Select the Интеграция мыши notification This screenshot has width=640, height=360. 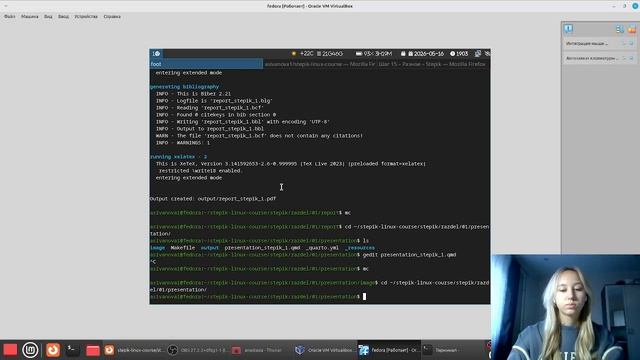(x=598, y=43)
